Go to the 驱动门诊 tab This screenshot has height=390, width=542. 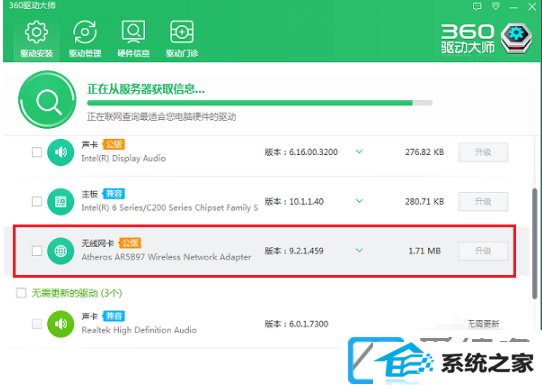(182, 39)
